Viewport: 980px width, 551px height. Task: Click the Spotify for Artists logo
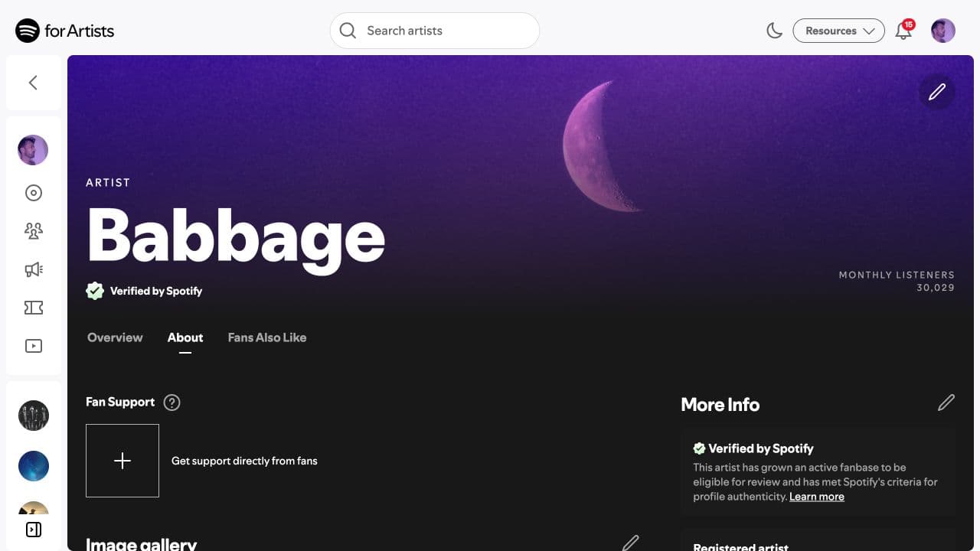pyautogui.click(x=65, y=31)
